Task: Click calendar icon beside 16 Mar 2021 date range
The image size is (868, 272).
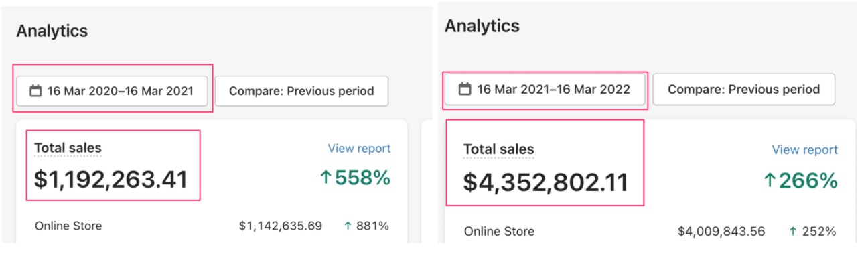Action: 464,89
